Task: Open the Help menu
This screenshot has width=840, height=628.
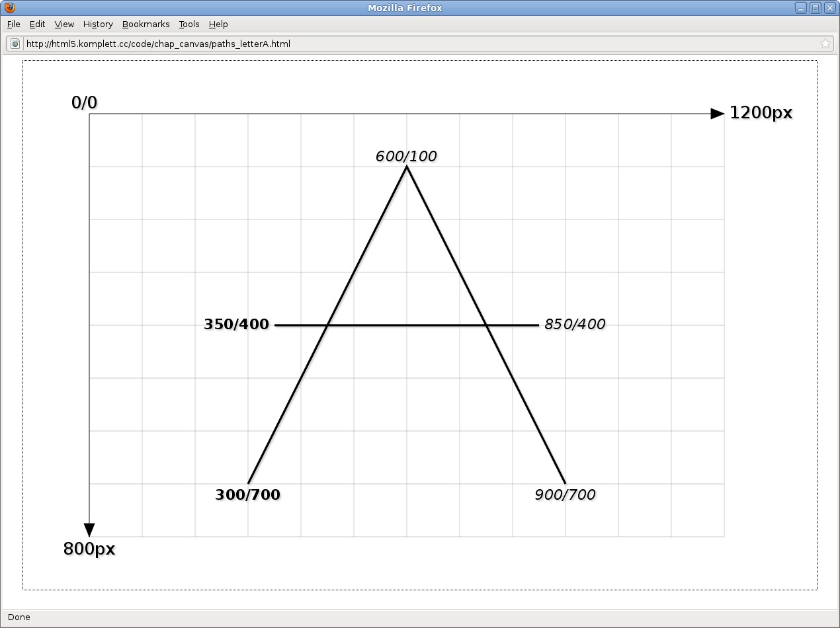Action: 218,24
